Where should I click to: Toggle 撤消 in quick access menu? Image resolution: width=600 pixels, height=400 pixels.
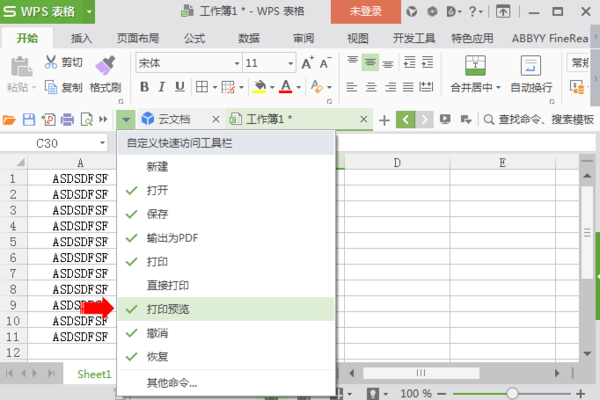click(x=226, y=333)
